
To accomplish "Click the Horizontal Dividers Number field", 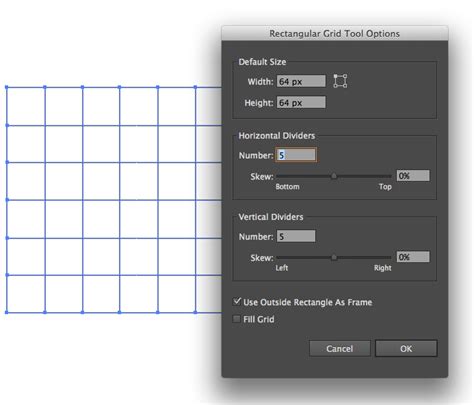I will [x=296, y=155].
